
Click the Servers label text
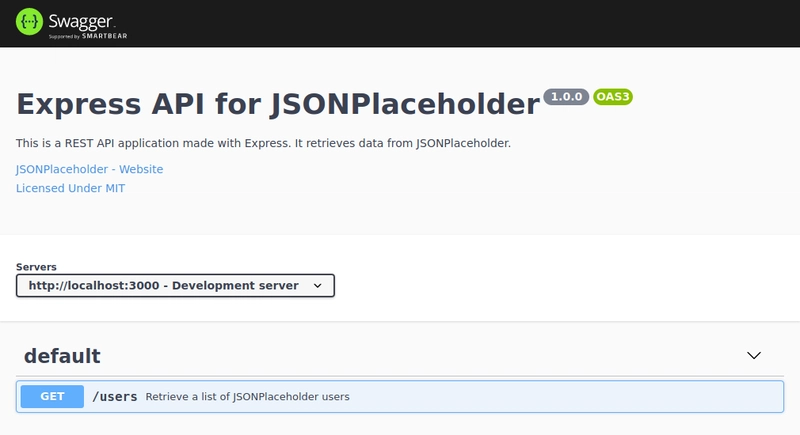36,267
